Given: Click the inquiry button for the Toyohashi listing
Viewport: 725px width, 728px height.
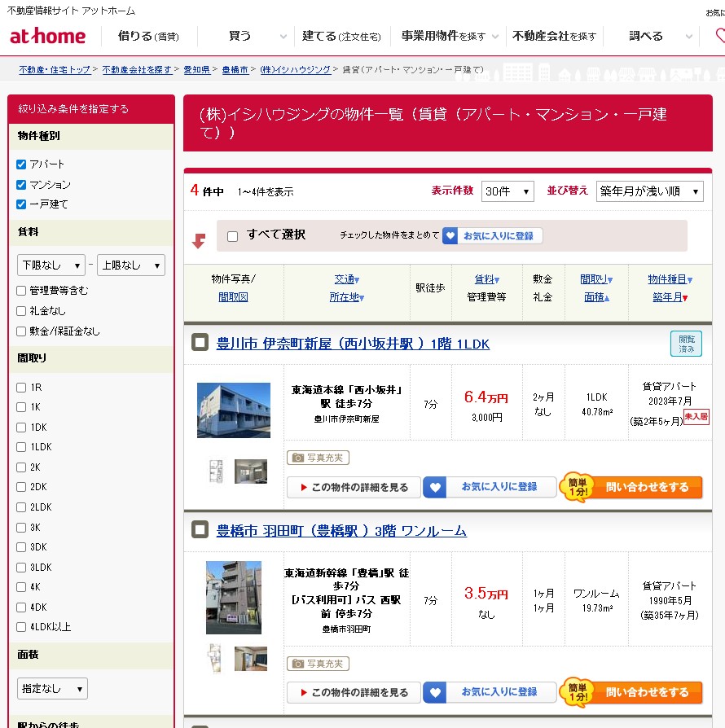Looking at the screenshot, I should (631, 692).
